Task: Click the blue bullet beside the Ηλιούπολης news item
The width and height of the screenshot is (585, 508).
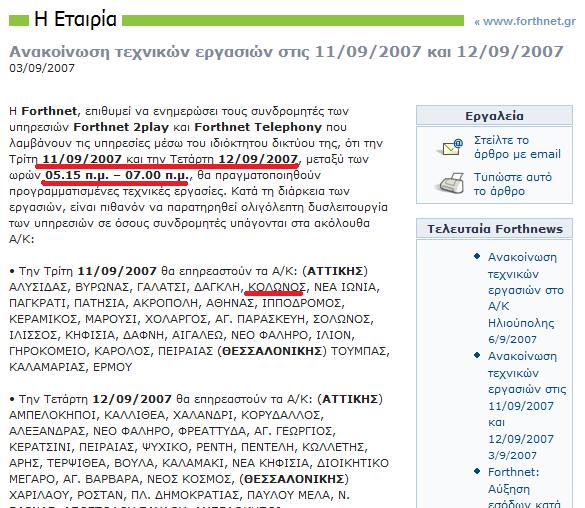Action: point(477,256)
